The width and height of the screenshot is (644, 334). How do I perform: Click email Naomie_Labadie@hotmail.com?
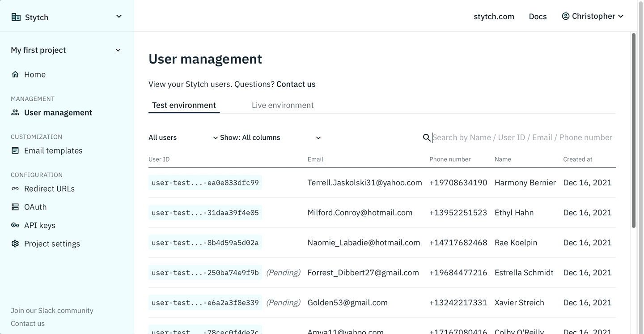pyautogui.click(x=364, y=243)
